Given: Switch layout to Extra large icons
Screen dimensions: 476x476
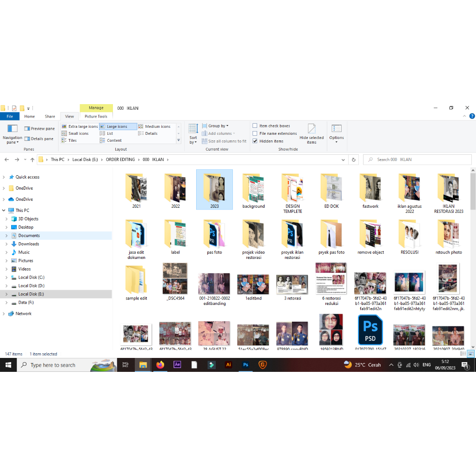Looking at the screenshot, I should point(79,126).
